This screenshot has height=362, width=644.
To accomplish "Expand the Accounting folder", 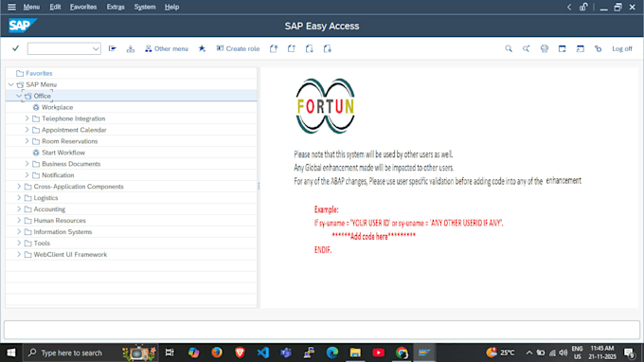I will (19, 208).
